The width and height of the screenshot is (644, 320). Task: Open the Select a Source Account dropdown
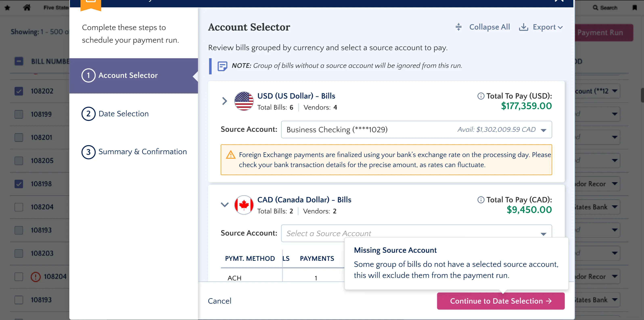pyautogui.click(x=416, y=233)
